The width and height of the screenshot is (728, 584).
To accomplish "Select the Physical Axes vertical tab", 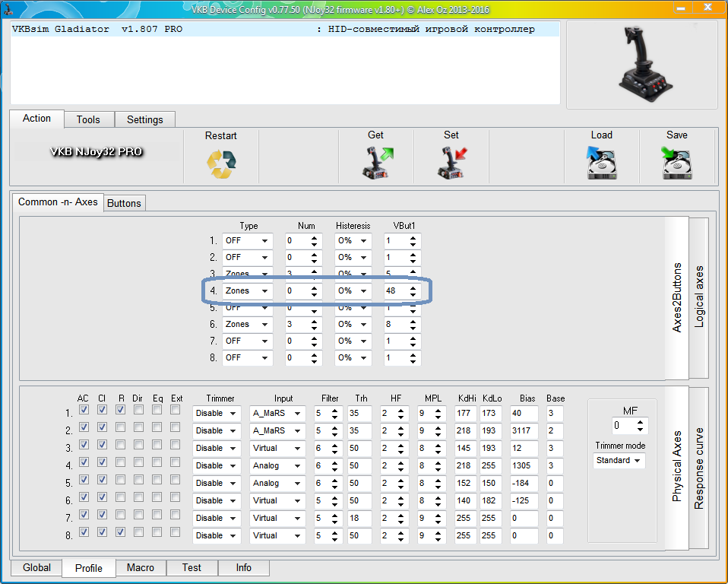I will 677,466.
